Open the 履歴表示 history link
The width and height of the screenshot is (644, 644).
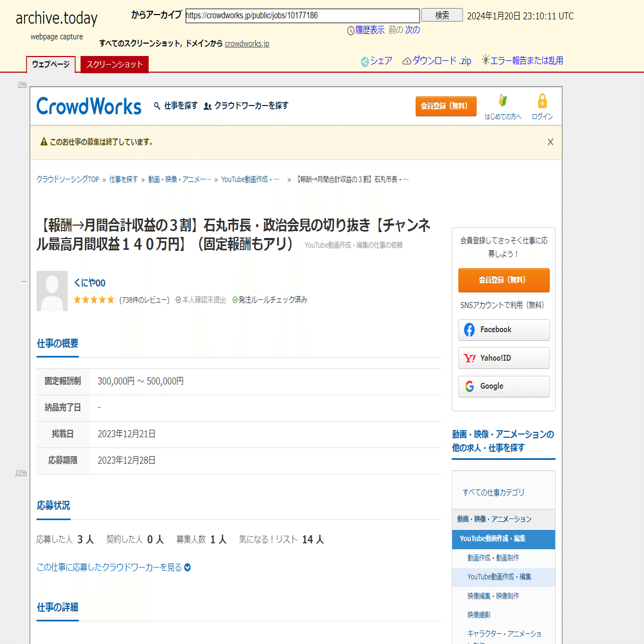pyautogui.click(x=369, y=30)
